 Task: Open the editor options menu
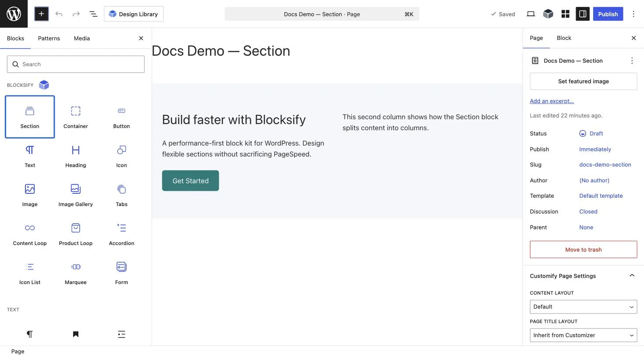coord(633,14)
